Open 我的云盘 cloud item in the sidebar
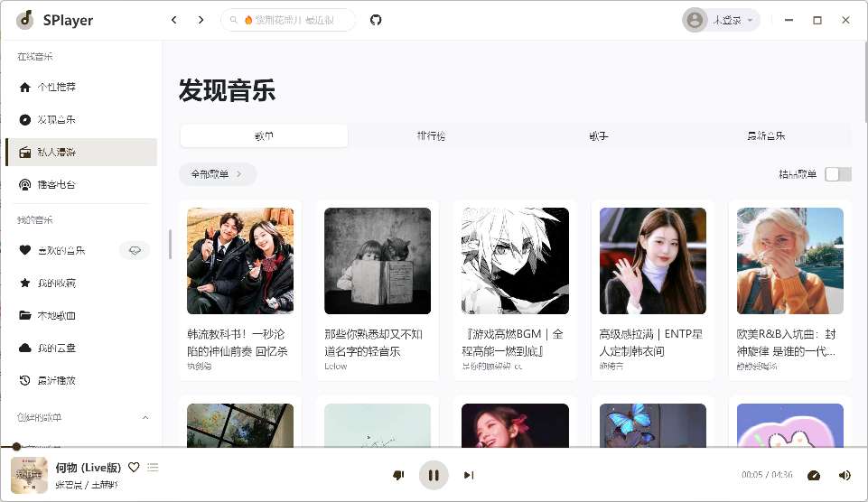868x502 pixels. (56, 348)
